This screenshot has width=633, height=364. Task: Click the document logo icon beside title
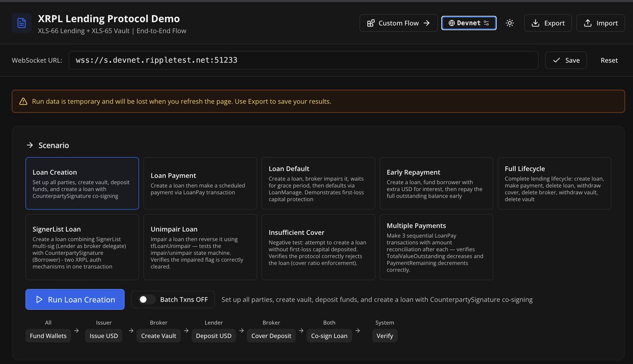tap(22, 23)
